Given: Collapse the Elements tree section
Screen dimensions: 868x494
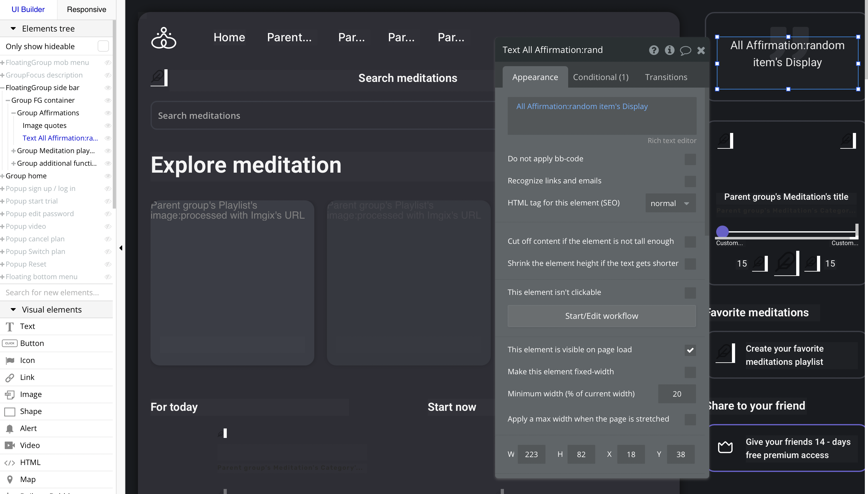Looking at the screenshot, I should click(13, 28).
